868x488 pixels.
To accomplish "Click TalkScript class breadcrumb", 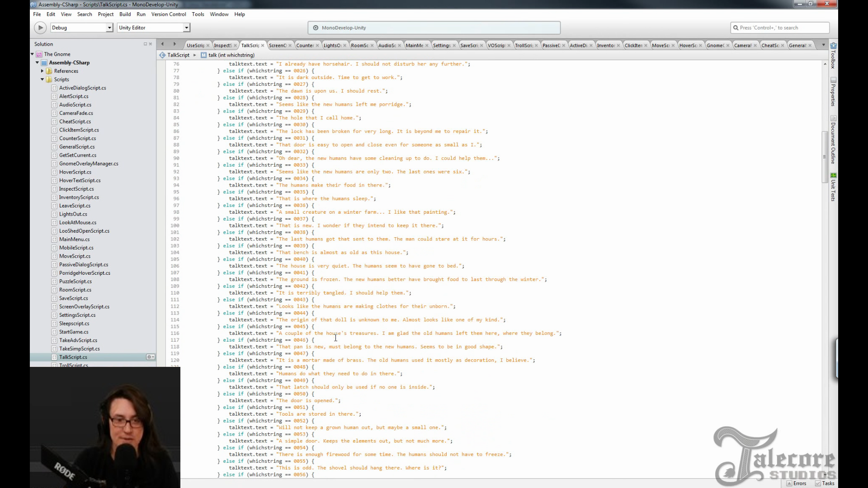I will point(178,55).
